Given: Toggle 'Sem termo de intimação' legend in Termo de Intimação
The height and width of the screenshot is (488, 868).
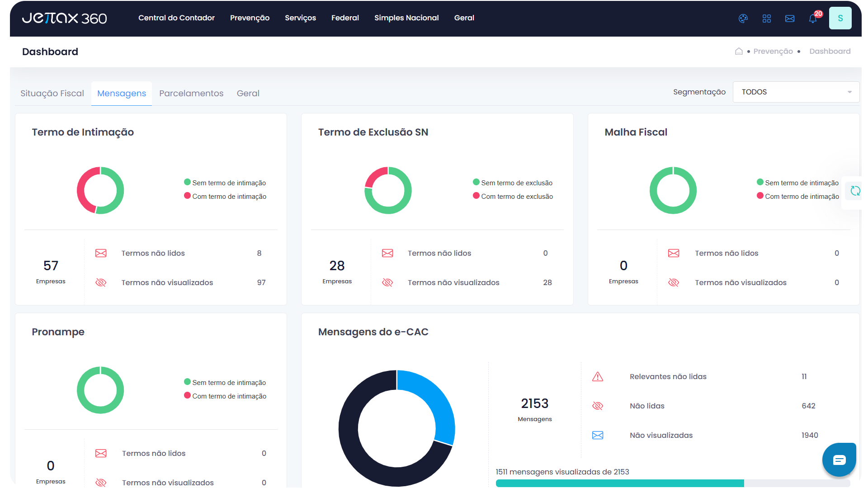Looking at the screenshot, I should click(225, 183).
